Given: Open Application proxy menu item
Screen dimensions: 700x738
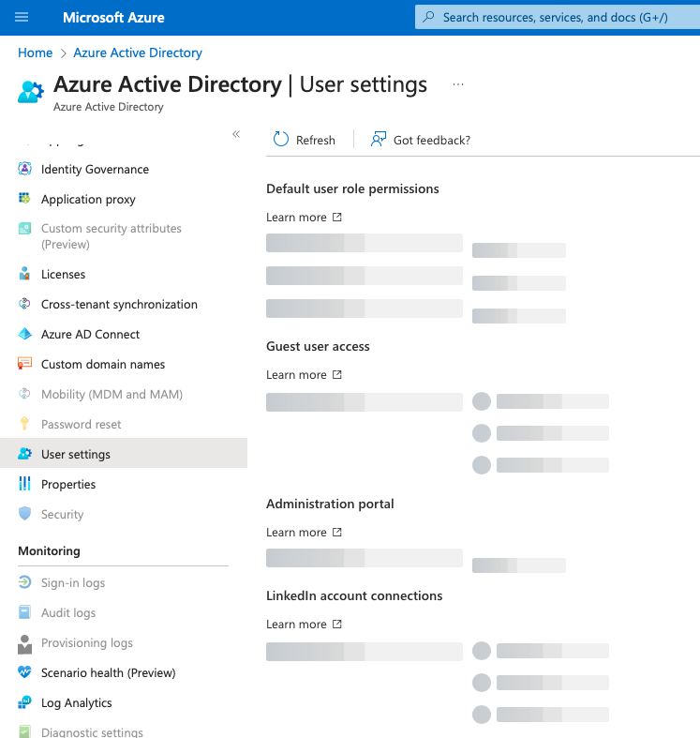Looking at the screenshot, I should [x=88, y=199].
